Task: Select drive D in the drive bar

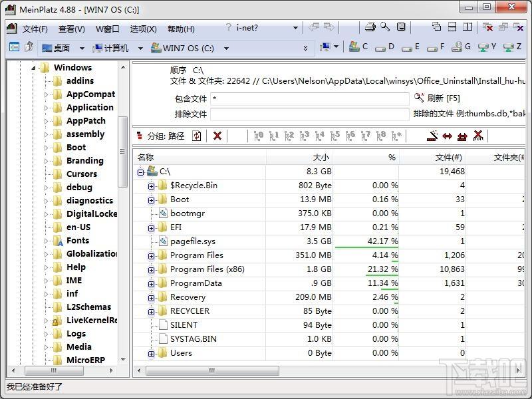Action: tap(385, 47)
